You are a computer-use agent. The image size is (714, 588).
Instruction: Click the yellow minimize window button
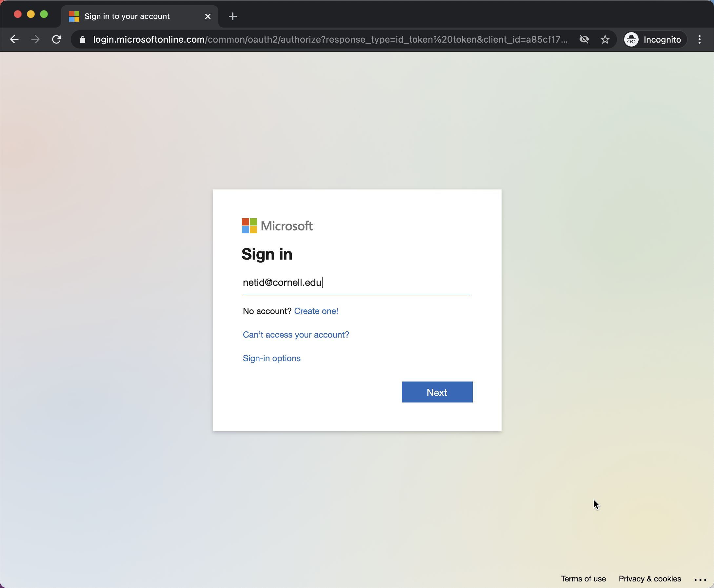click(x=31, y=14)
